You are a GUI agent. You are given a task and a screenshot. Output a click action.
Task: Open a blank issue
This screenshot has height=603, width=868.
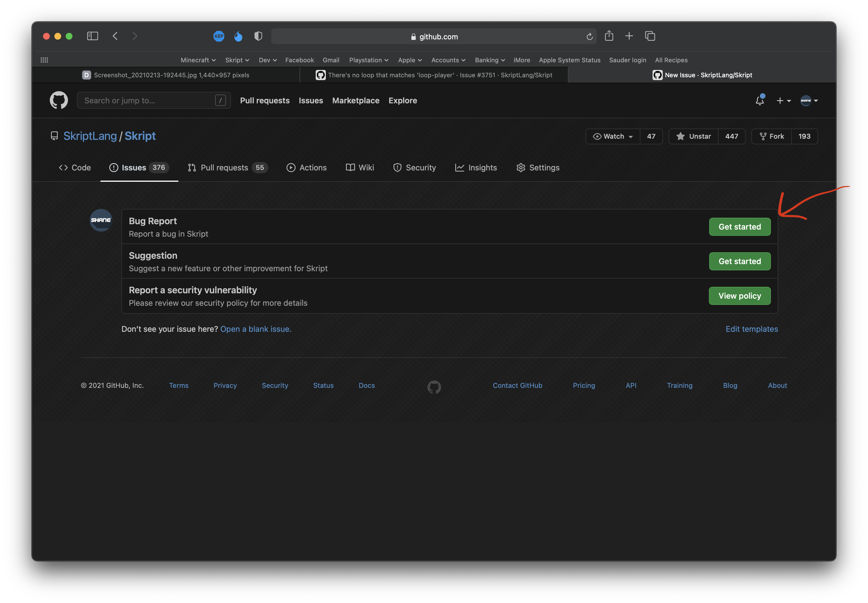click(256, 329)
